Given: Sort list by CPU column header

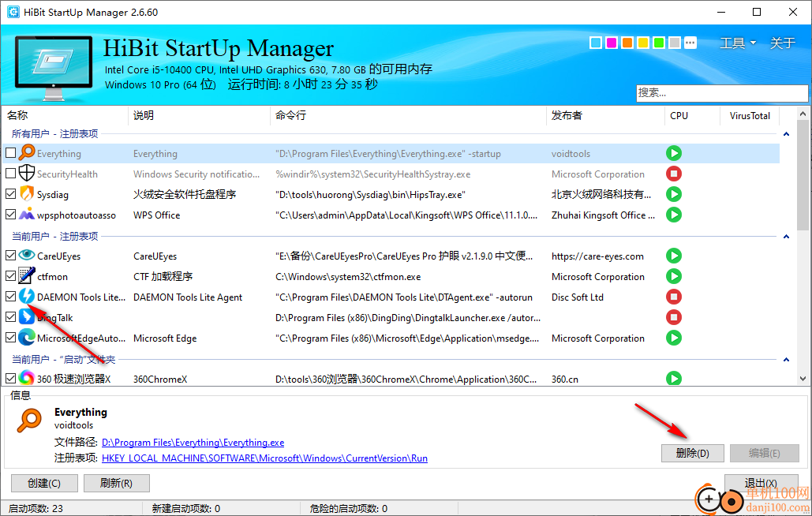Looking at the screenshot, I should pyautogui.click(x=692, y=115).
